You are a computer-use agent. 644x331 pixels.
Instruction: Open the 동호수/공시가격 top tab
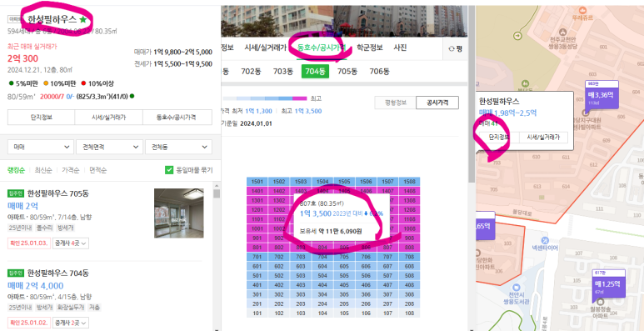pos(322,48)
